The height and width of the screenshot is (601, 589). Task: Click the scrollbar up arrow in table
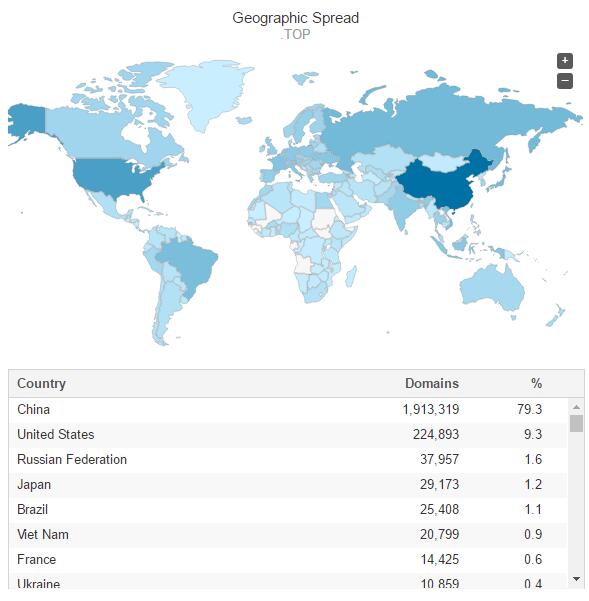pos(576,407)
